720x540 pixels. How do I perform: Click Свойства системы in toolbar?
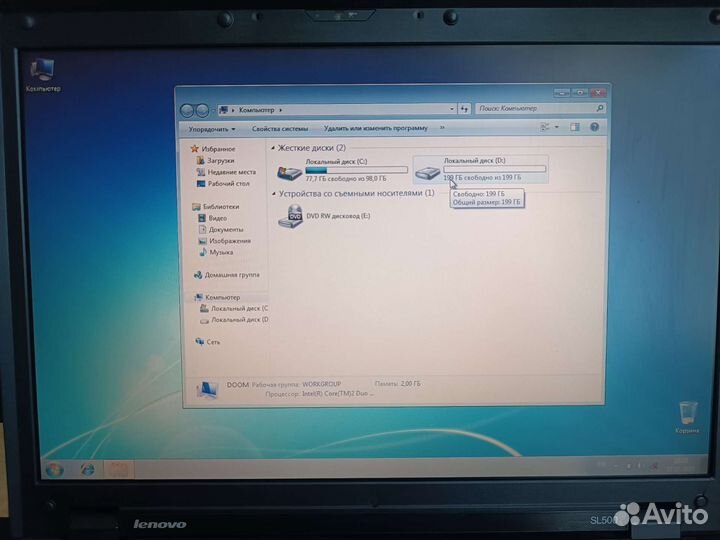[x=280, y=129]
